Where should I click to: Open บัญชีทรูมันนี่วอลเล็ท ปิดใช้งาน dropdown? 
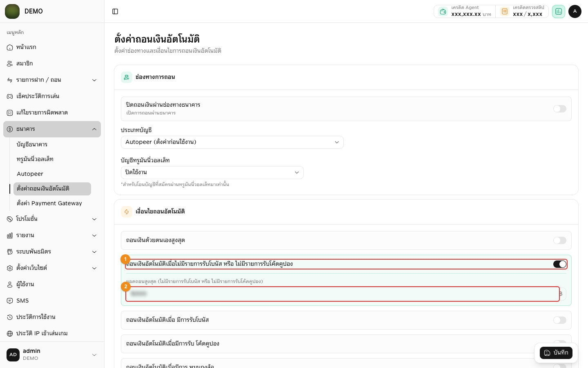pyautogui.click(x=212, y=173)
